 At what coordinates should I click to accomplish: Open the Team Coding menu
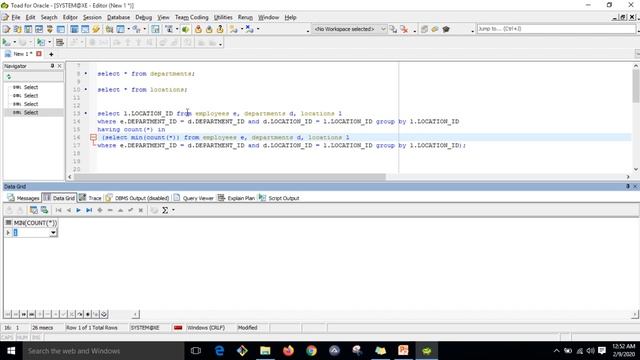(191, 17)
